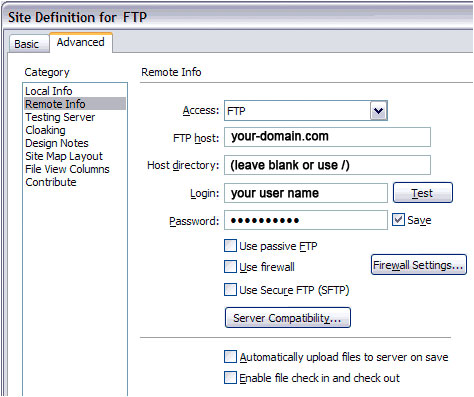The width and height of the screenshot is (474, 397).
Task: Click the Server Compatibility button
Action: [x=288, y=318]
